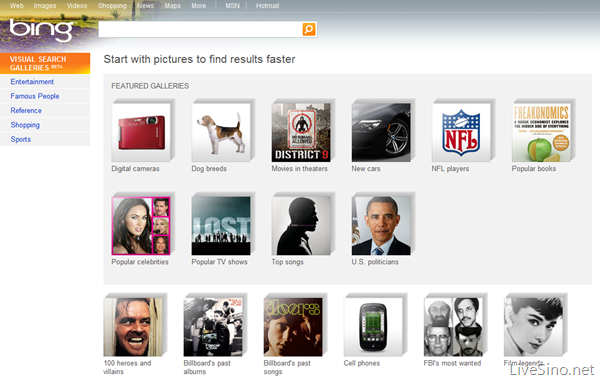The height and width of the screenshot is (381, 600).
Task: Click the 'Top songs' caption
Action: 287,262
